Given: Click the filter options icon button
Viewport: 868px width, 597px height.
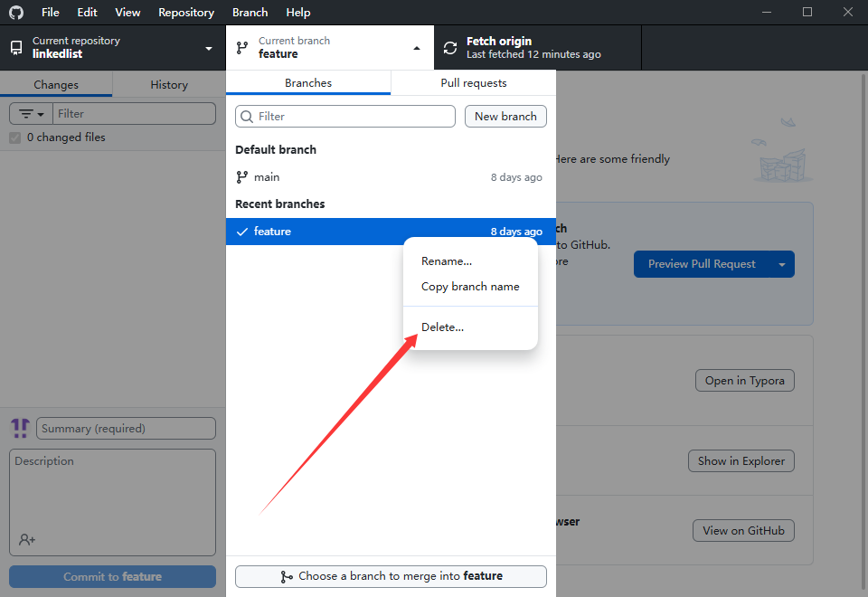Looking at the screenshot, I should pos(31,114).
